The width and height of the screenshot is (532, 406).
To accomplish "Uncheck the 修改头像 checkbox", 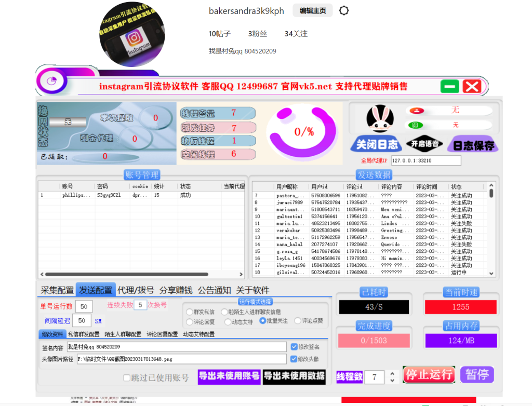I will point(295,358).
